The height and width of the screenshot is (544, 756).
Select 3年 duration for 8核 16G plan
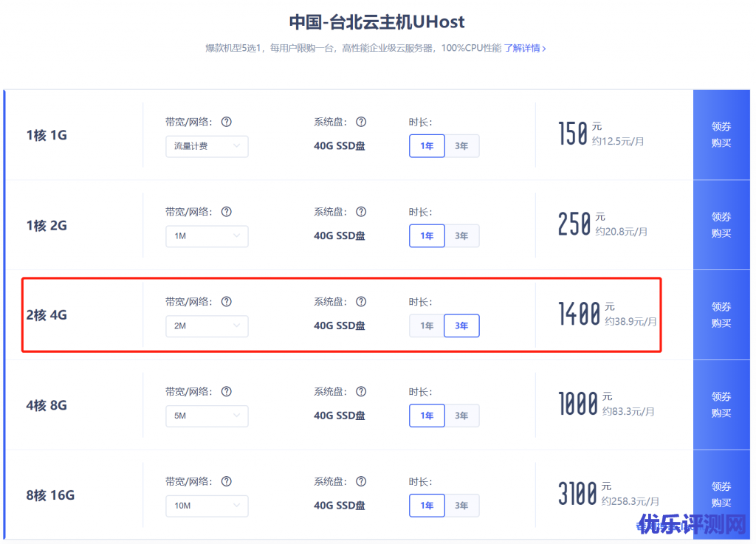(x=461, y=506)
